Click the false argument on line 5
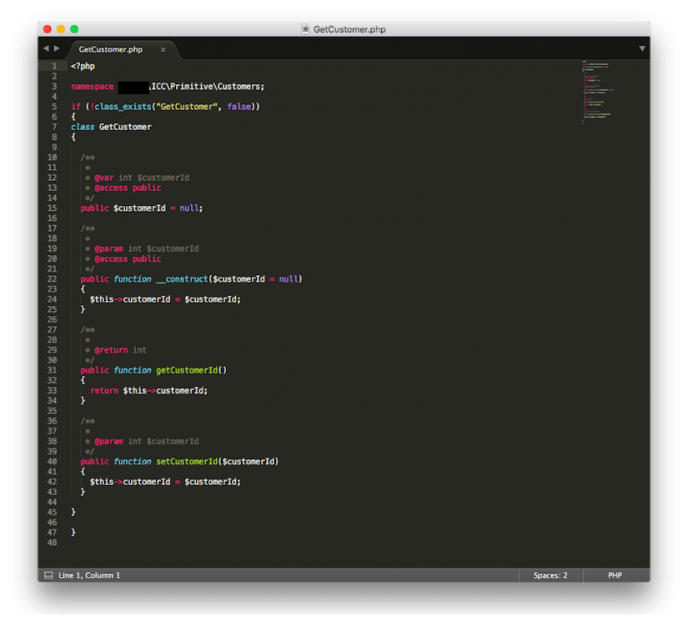688x636 pixels. pos(239,107)
